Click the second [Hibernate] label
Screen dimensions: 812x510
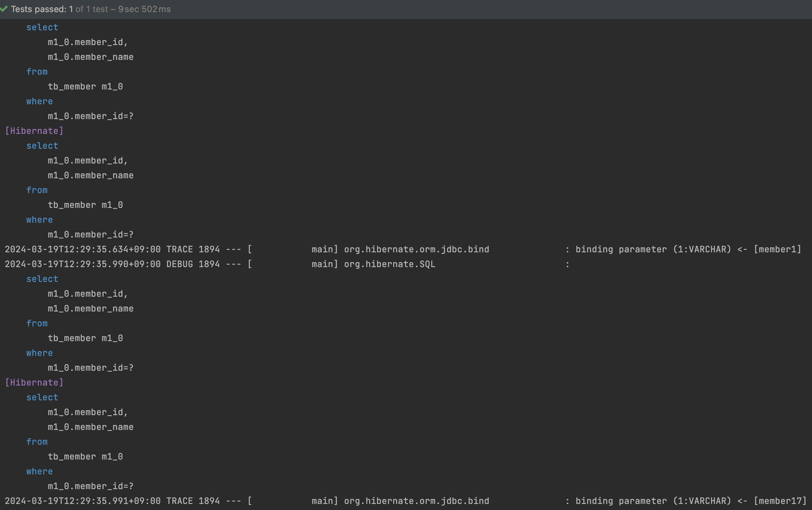pyautogui.click(x=34, y=382)
